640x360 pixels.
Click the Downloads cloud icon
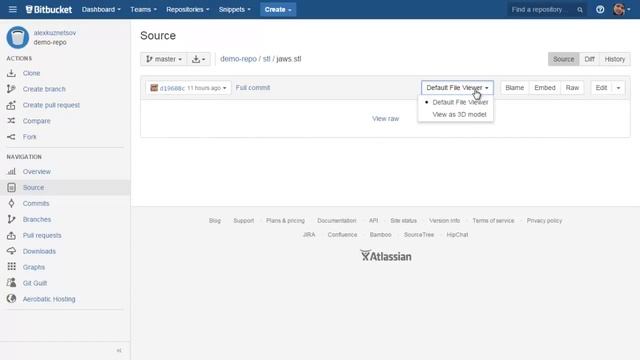click(x=11, y=251)
